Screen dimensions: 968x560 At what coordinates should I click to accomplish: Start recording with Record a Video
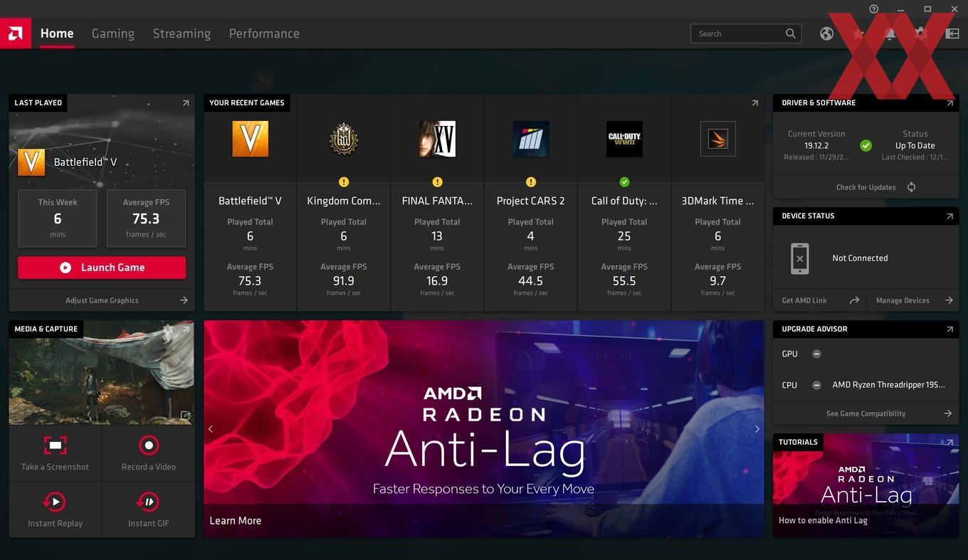point(149,446)
